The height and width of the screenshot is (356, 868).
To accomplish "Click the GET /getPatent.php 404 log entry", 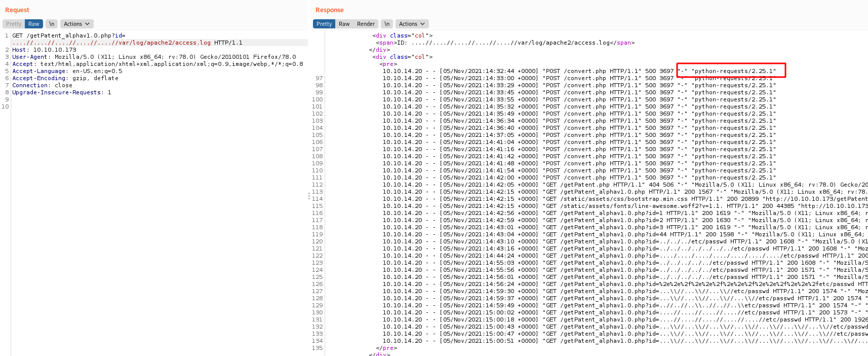I will (625, 185).
